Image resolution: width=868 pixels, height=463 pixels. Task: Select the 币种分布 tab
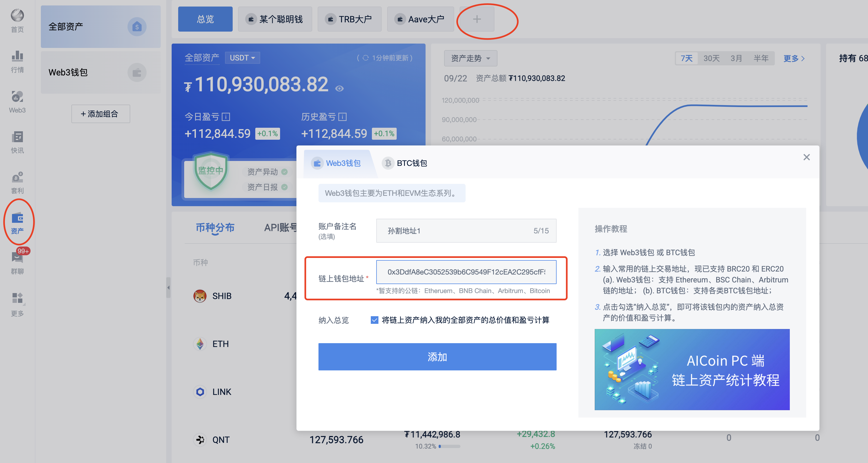coord(215,228)
